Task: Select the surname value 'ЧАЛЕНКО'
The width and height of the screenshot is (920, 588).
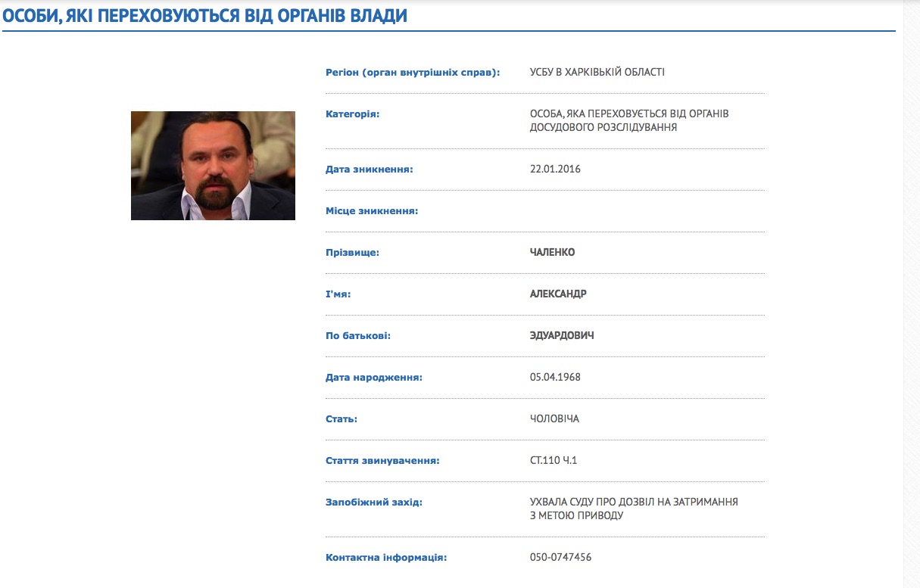Action: [x=552, y=253]
